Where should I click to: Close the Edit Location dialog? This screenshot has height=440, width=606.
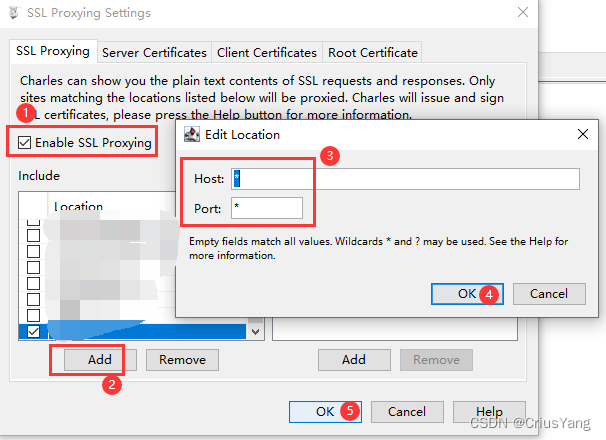(x=583, y=134)
